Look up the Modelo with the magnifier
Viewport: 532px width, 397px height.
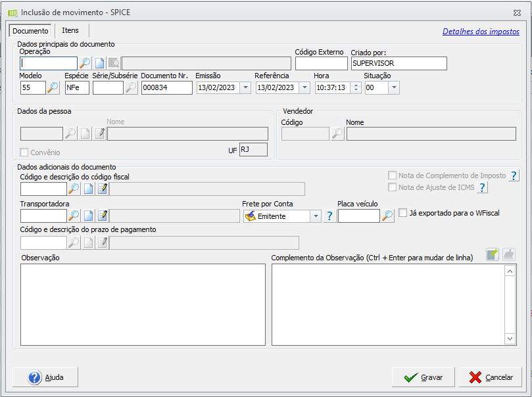(x=53, y=87)
